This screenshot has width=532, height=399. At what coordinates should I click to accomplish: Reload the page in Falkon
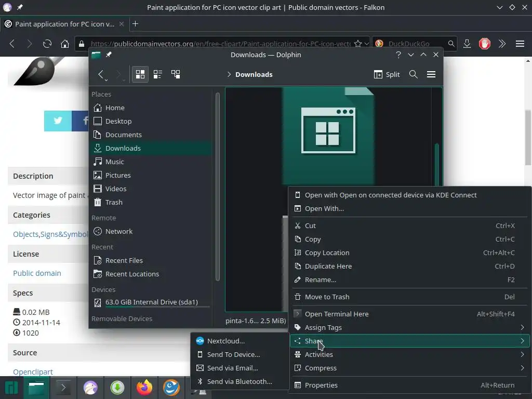(x=47, y=44)
